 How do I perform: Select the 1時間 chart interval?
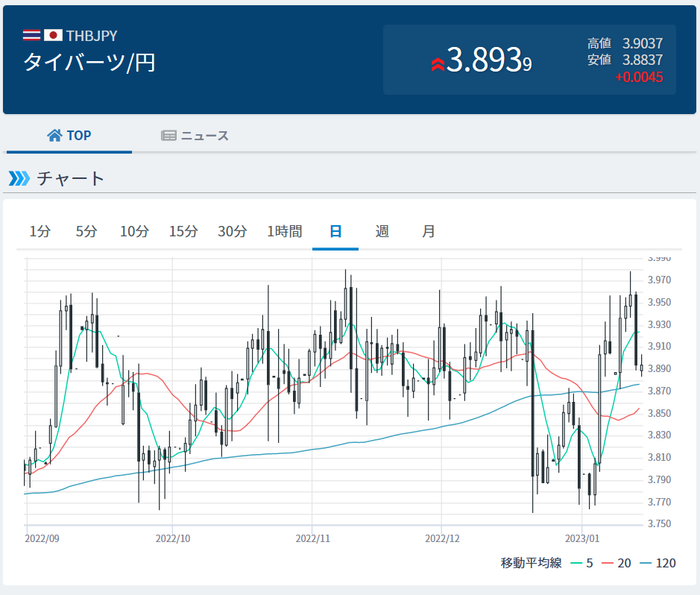[x=284, y=231]
